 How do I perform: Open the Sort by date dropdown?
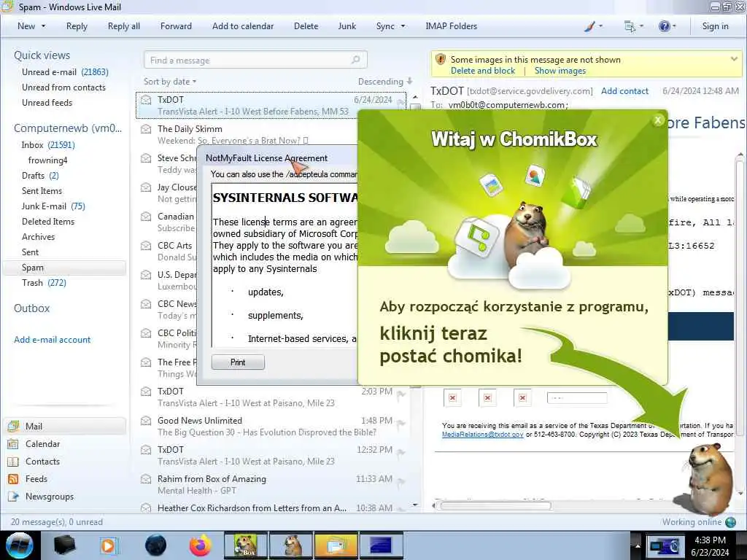(x=170, y=82)
